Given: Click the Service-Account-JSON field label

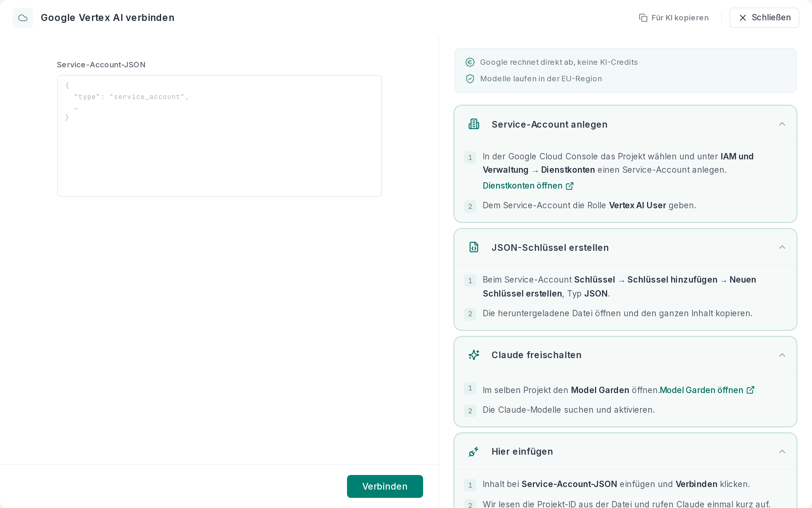Looking at the screenshot, I should tap(101, 65).
